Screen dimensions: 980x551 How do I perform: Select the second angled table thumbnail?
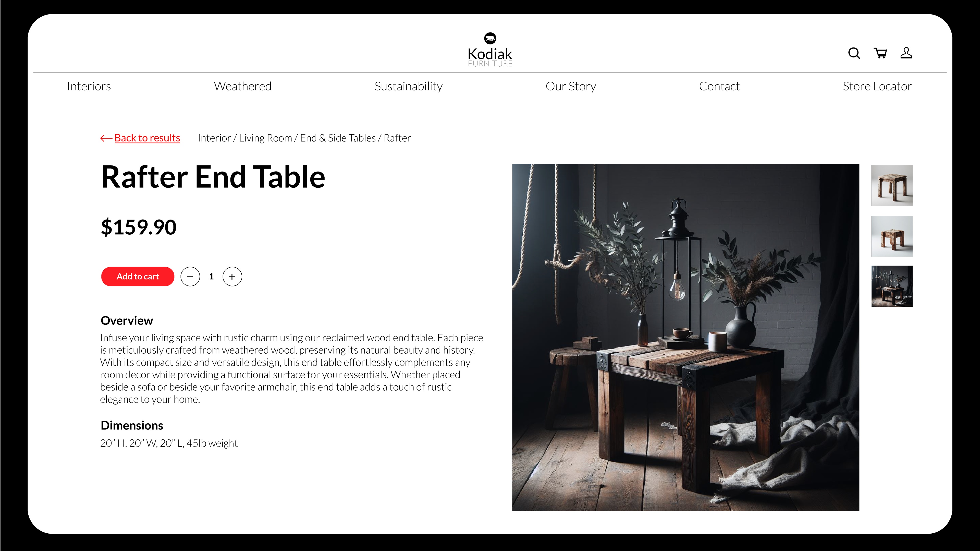pyautogui.click(x=892, y=236)
